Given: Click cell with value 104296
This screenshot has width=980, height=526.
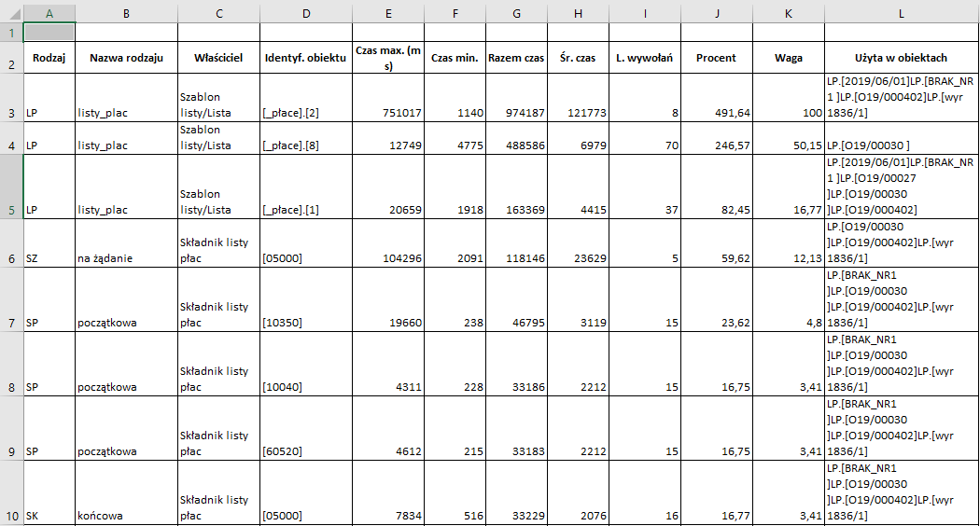Looking at the screenshot, I should point(388,243).
